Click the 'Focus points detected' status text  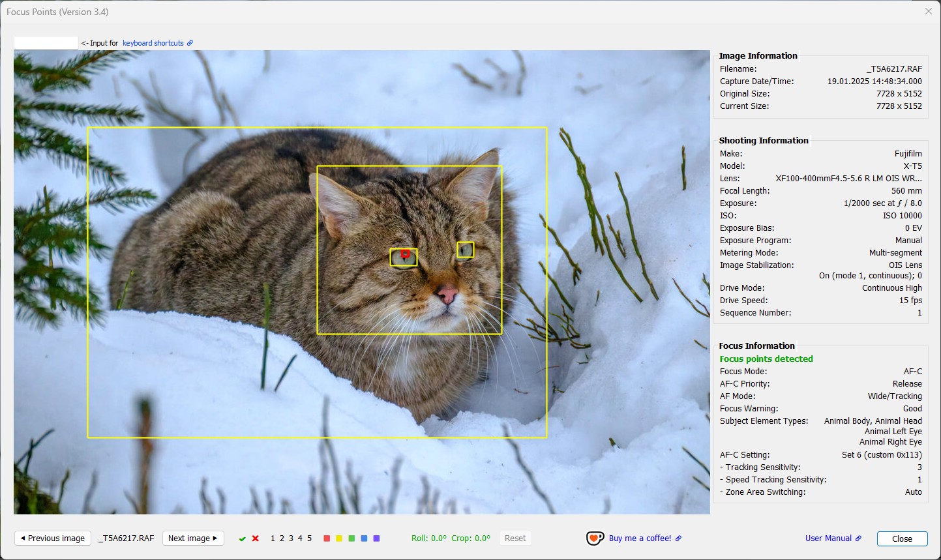click(x=766, y=359)
